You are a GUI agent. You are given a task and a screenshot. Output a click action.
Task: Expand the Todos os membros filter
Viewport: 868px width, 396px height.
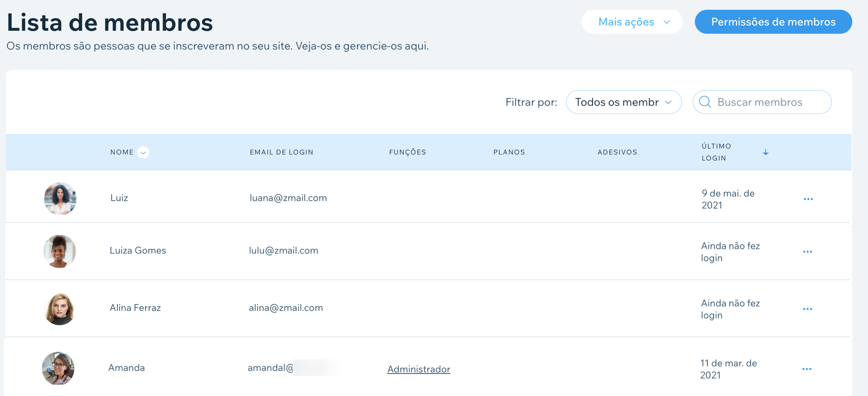[624, 102]
